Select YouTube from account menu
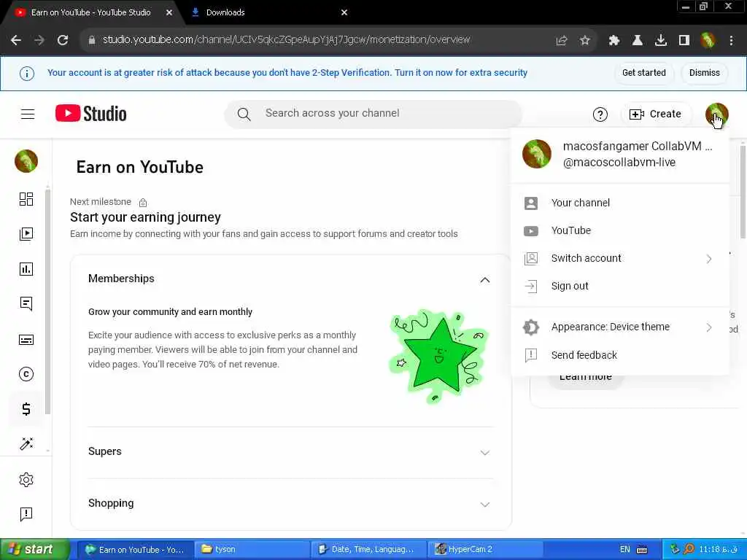Screen dimensions: 747x560 (x=620, y=230)
